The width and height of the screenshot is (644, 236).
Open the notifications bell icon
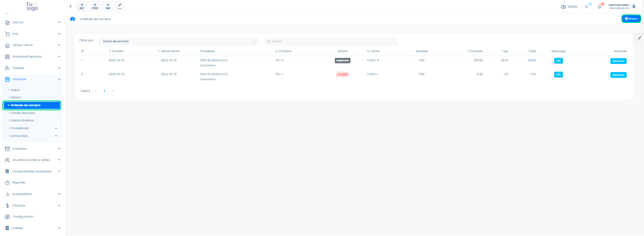[x=600, y=6]
